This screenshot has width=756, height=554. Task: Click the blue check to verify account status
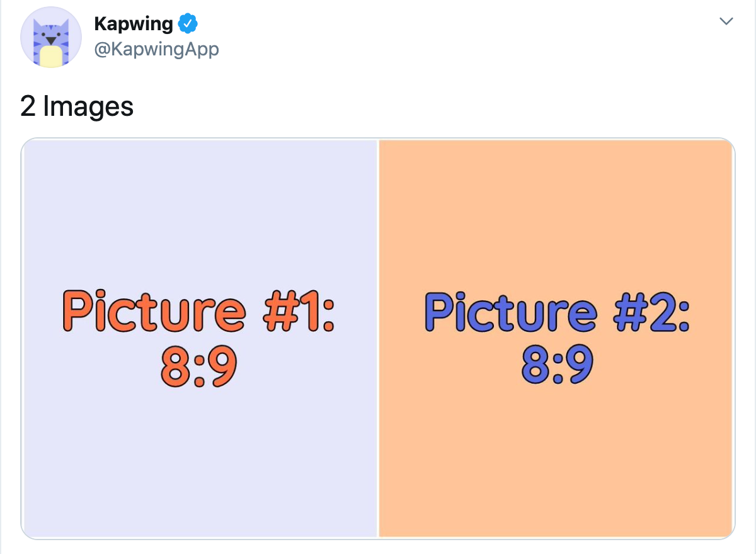click(x=188, y=23)
